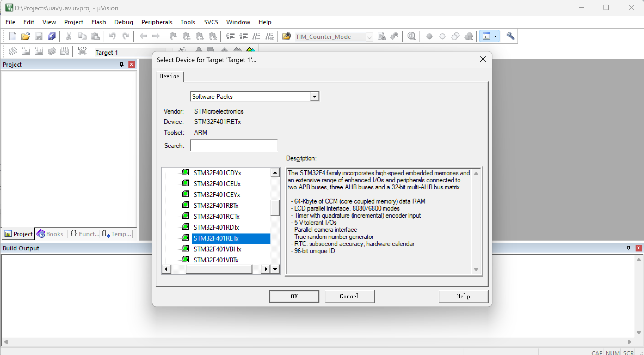This screenshot has width=644, height=355.
Task: Click device list vertical scrollbar thumb
Action: [x=275, y=208]
